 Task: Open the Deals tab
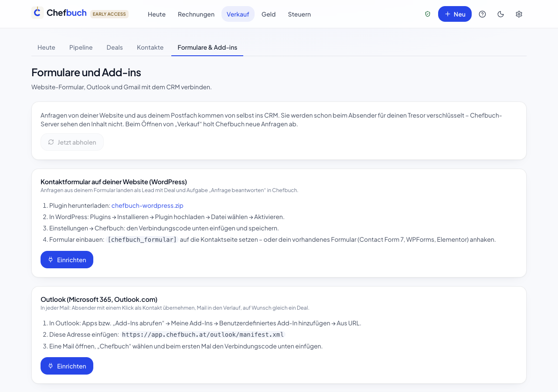point(115,47)
